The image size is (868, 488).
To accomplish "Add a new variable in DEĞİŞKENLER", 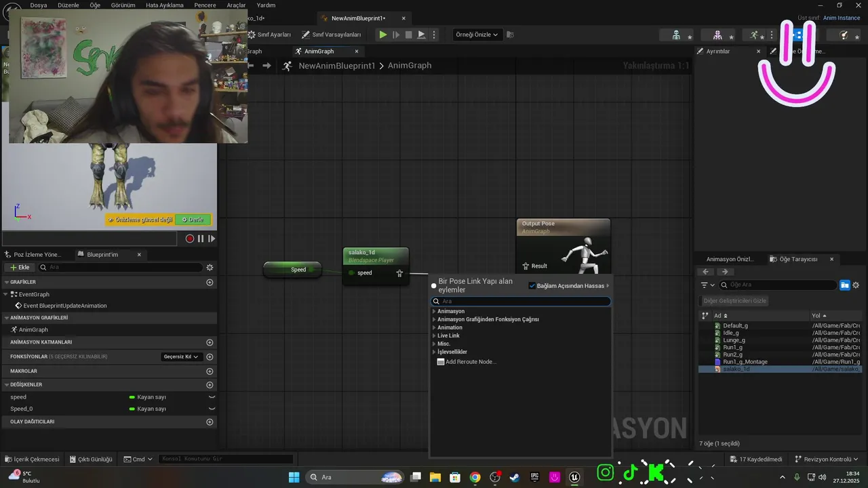I will coord(210,385).
